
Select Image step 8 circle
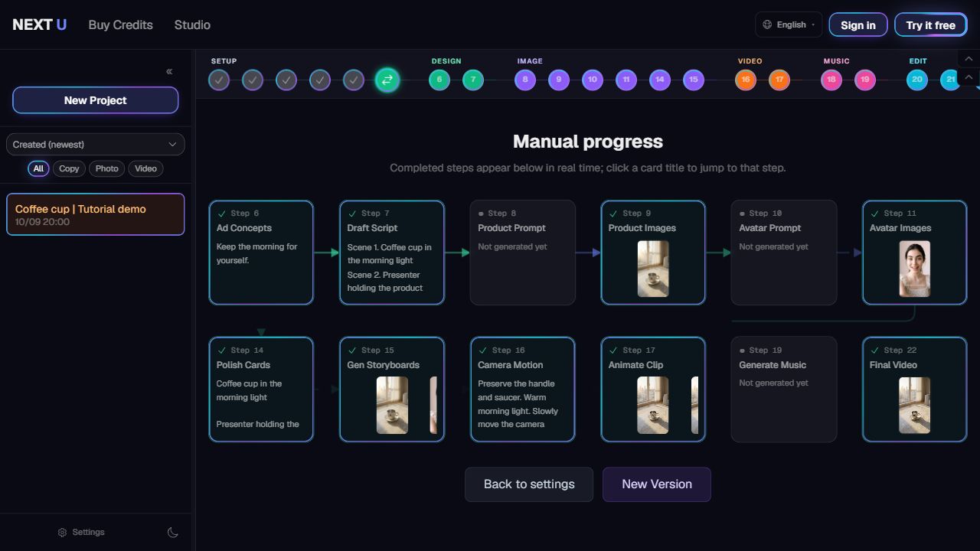click(525, 80)
